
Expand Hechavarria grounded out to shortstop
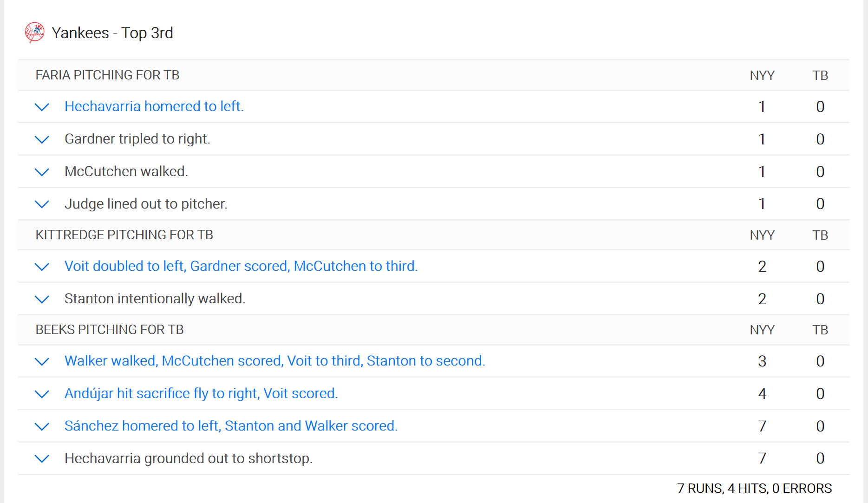pyautogui.click(x=42, y=458)
